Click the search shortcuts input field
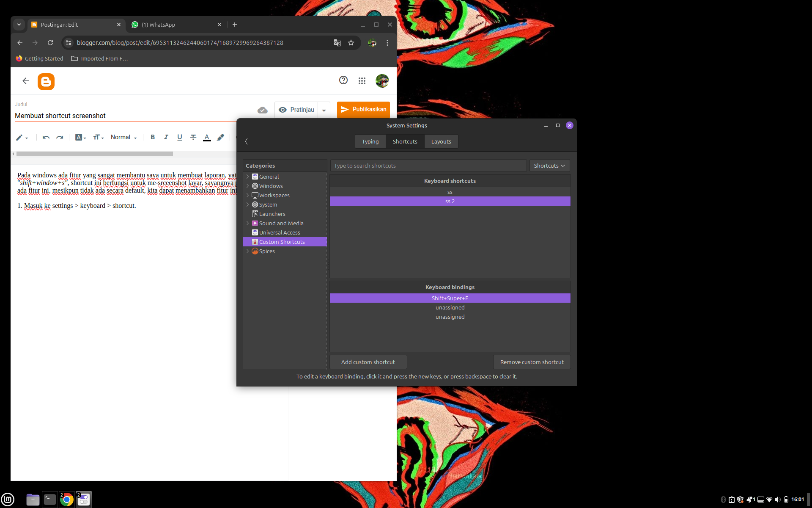Viewport: 812px width, 508px height. 428,166
